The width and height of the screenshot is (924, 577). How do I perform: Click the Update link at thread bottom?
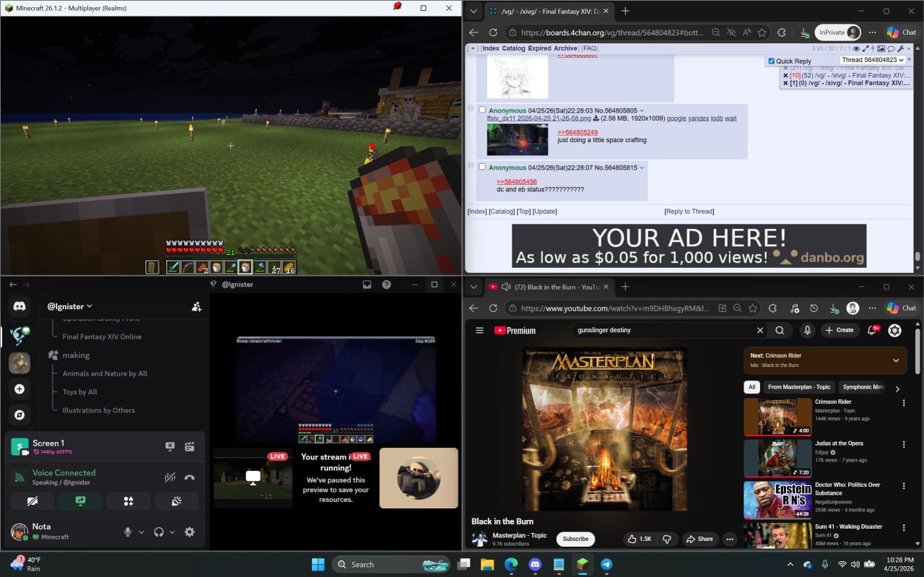tap(544, 212)
